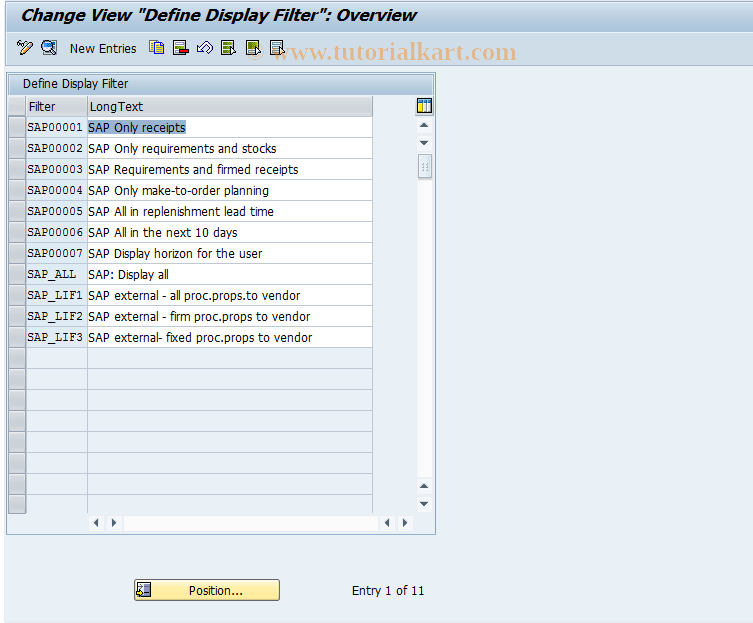The width and height of the screenshot is (753, 623).
Task: Click the Delete entry icon
Action: point(181,48)
